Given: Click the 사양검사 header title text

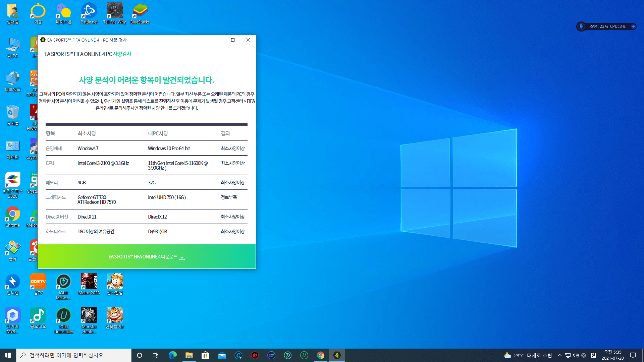Looking at the screenshot, I should tap(122, 54).
